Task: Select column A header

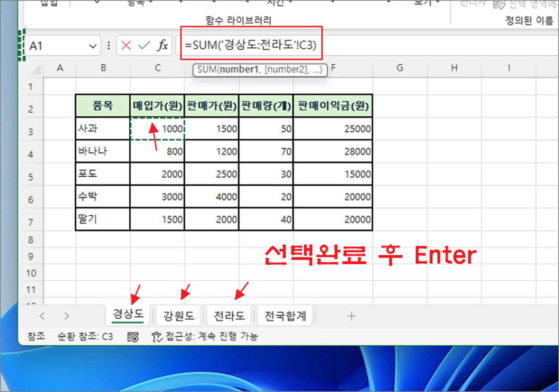Action: (59, 68)
